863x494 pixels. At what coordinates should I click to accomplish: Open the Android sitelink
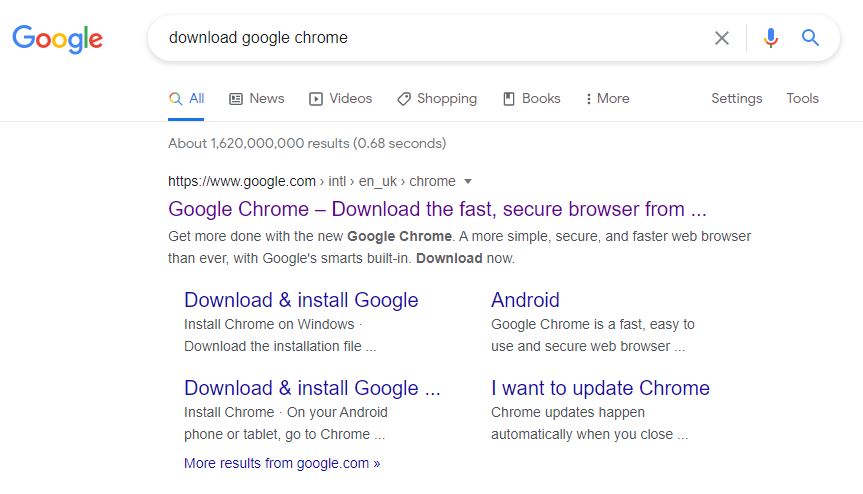coord(525,300)
